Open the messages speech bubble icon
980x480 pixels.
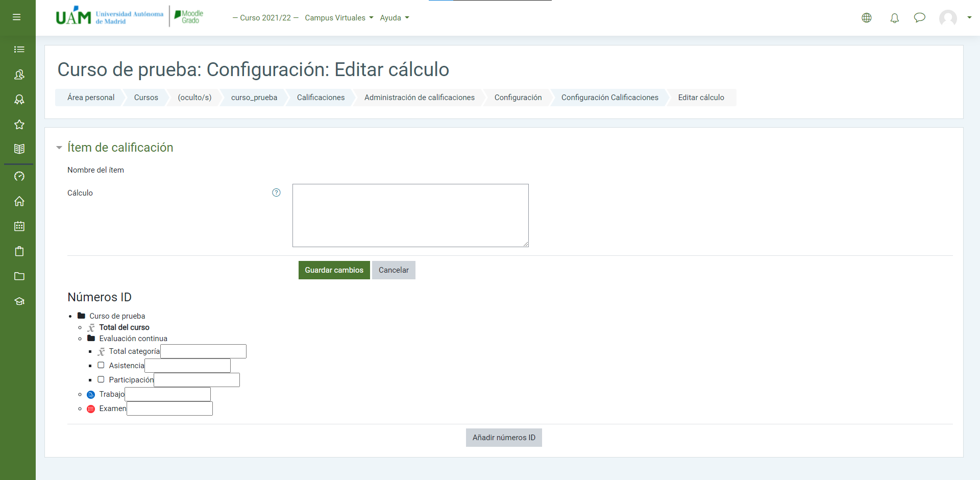[x=919, y=18]
